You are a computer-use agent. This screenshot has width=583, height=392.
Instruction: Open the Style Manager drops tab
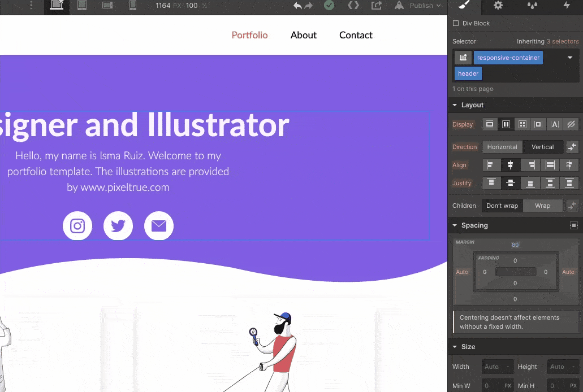(532, 5)
